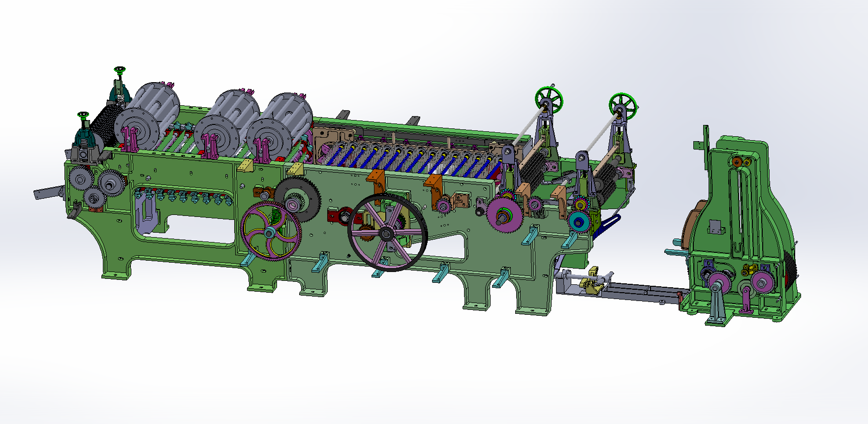Select the purple spoked gear wheel
Screen dimensions: 868x424
[x=270, y=232]
